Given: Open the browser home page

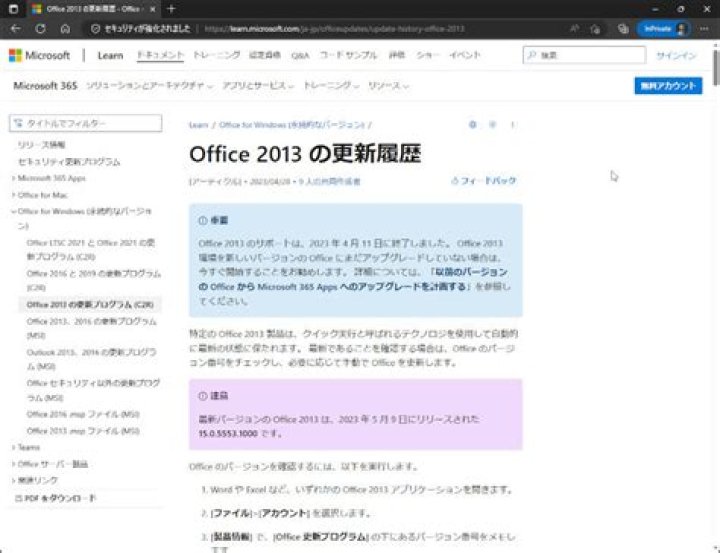Looking at the screenshot, I should 65,28.
